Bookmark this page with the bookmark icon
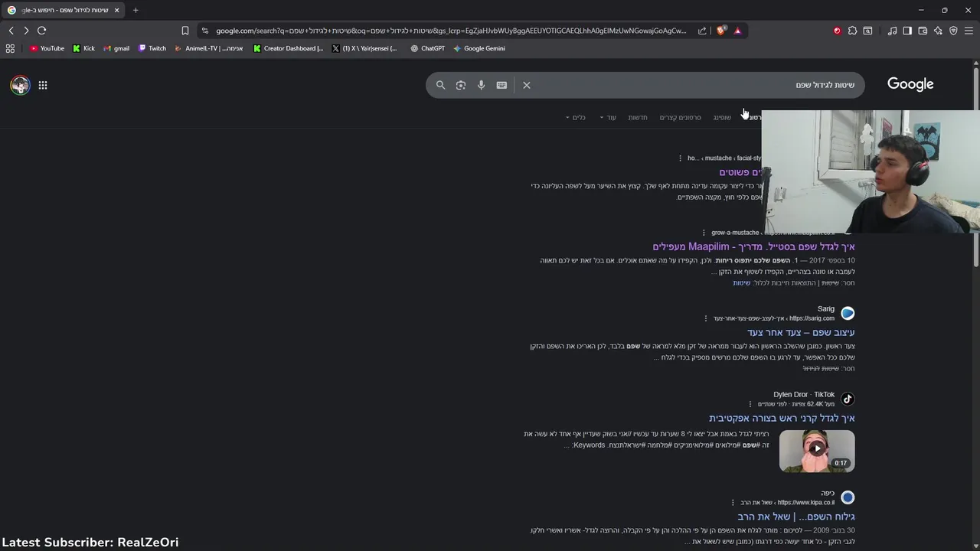Screen dimensions: 980x551 coord(185,31)
